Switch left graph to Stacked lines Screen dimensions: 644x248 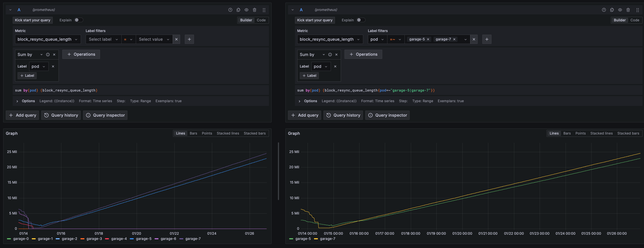[228, 133]
